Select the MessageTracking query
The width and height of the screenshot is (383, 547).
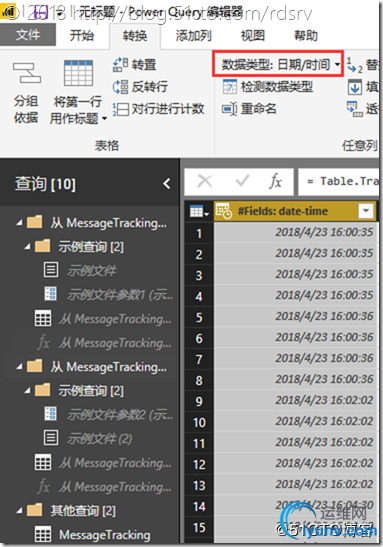pos(105,534)
